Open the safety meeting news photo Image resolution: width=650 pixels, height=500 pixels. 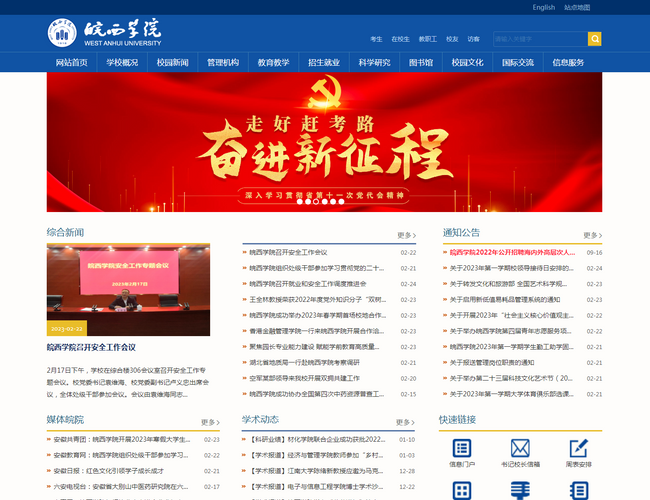point(129,290)
